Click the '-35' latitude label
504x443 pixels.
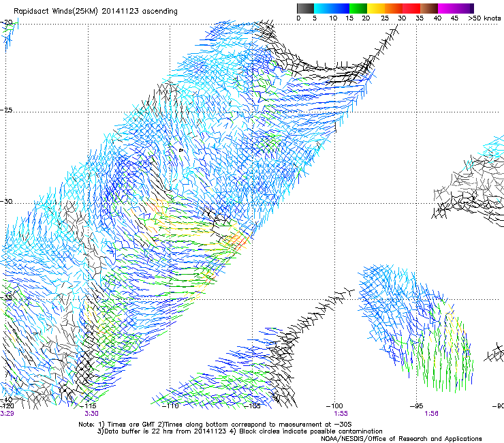click(6, 298)
